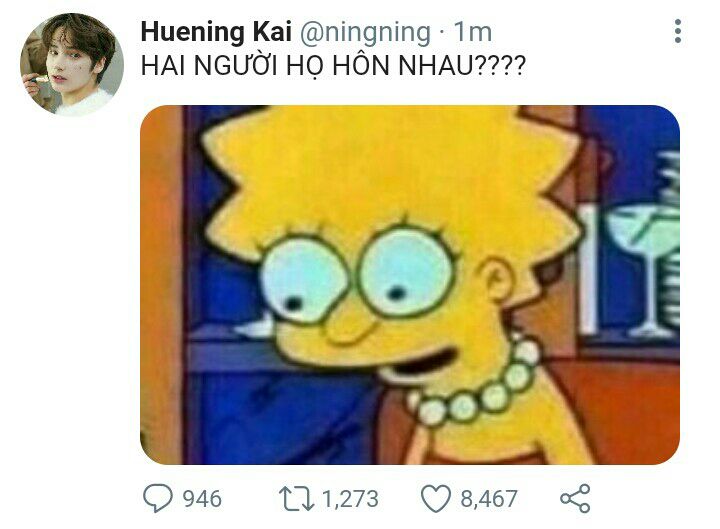Image resolution: width=720 pixels, height=529 pixels.
Task: Click Lisa's open mouth in the image
Action: click(419, 363)
